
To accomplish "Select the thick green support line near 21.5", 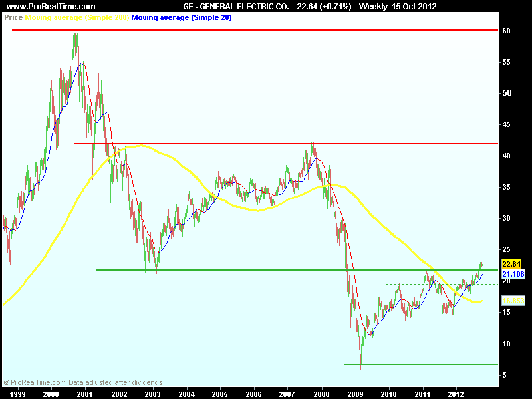I will coord(297,271).
